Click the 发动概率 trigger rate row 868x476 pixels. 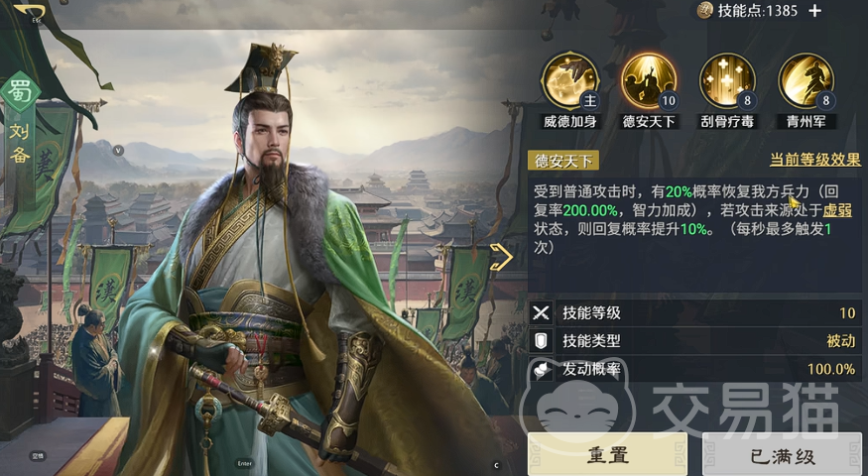694,369
